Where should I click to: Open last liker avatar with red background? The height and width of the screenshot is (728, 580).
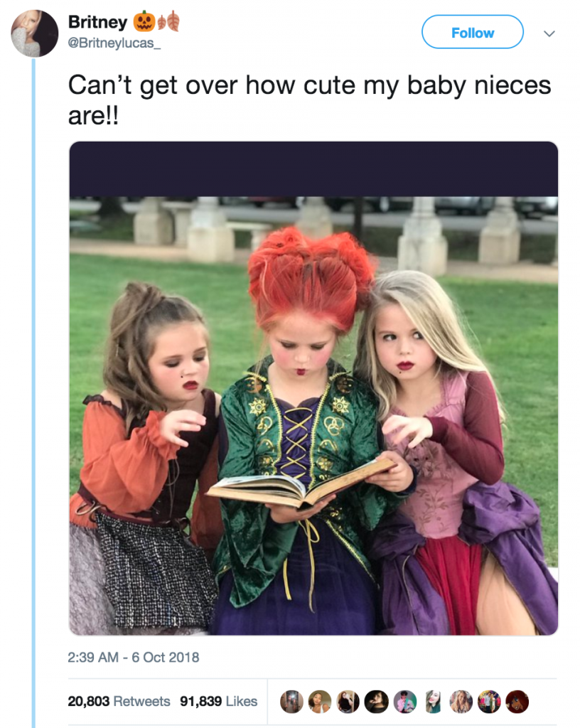click(517, 702)
